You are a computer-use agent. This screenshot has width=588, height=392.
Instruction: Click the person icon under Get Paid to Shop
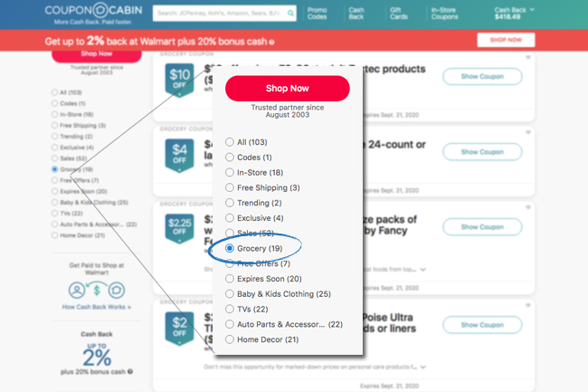click(x=77, y=290)
